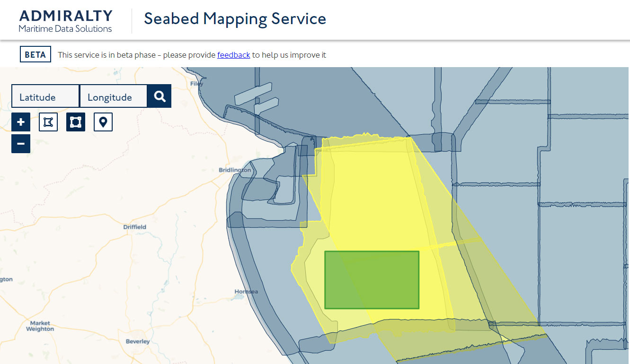
Task: Click Market Weighton on the map
Action: 40,326
